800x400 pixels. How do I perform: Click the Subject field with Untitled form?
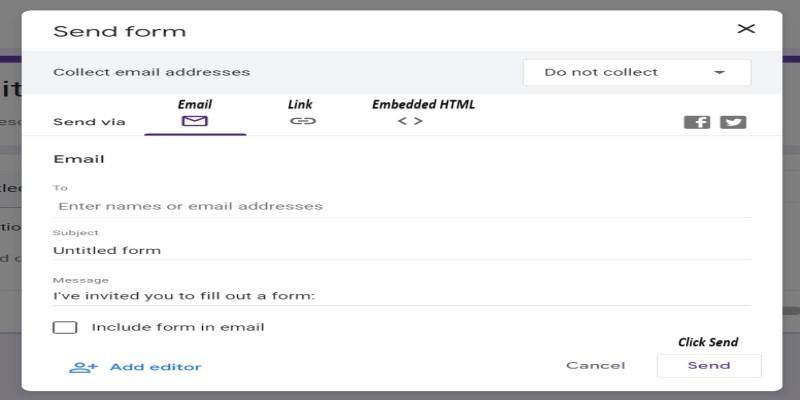pos(400,250)
